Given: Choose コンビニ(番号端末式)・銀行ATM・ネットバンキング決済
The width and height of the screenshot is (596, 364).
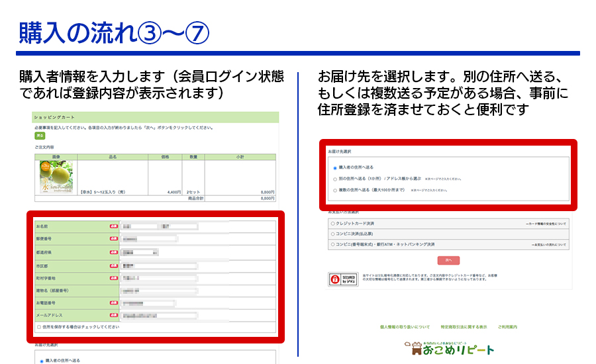Looking at the screenshot, I should click(x=332, y=244).
